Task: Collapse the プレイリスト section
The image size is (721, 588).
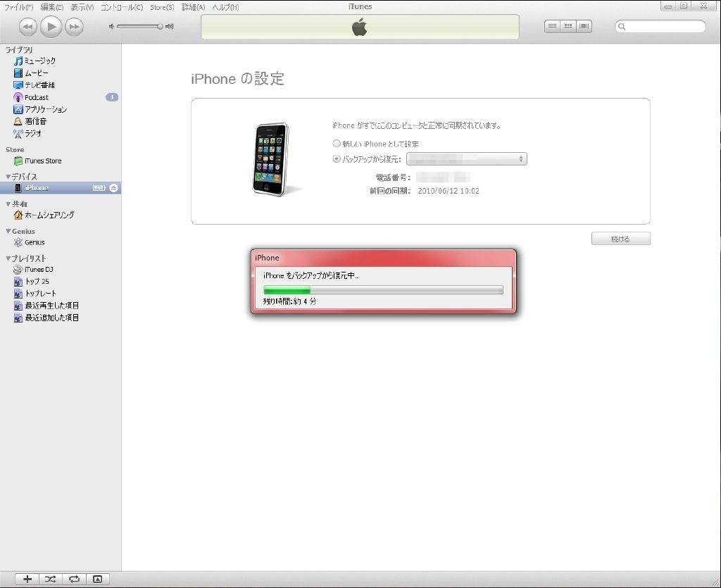Action: tap(8, 258)
